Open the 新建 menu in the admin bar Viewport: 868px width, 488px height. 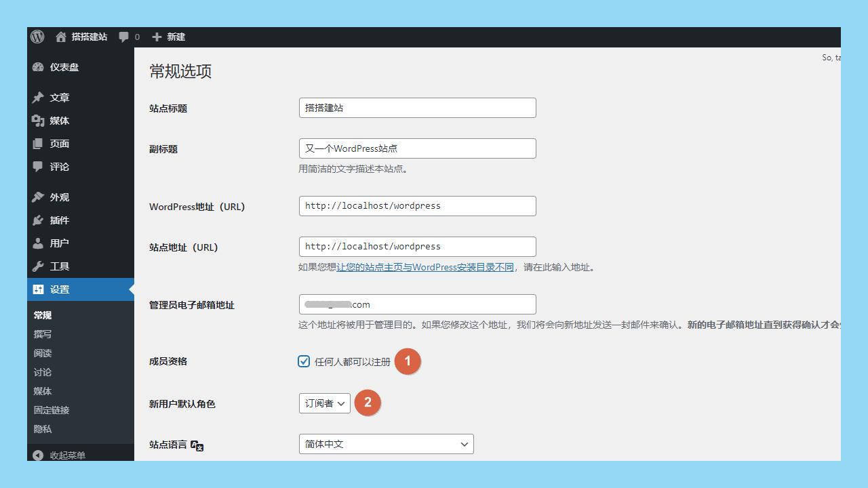169,37
